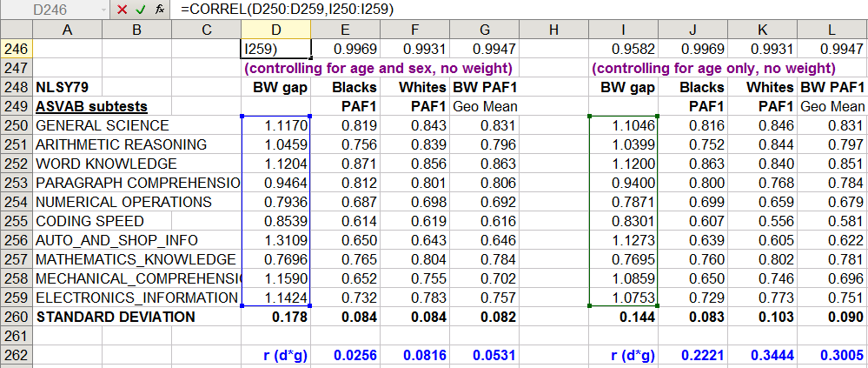This screenshot has height=368, width=868.
Task: Click cell with value 0.7936
Action: 276,203
